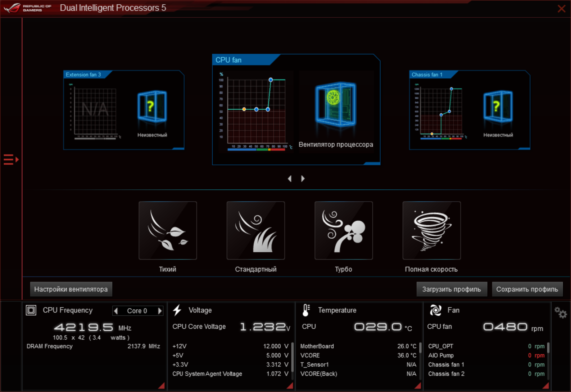Click the orange point on CPU fan curve
The width and height of the screenshot is (571, 392).
pos(244,109)
